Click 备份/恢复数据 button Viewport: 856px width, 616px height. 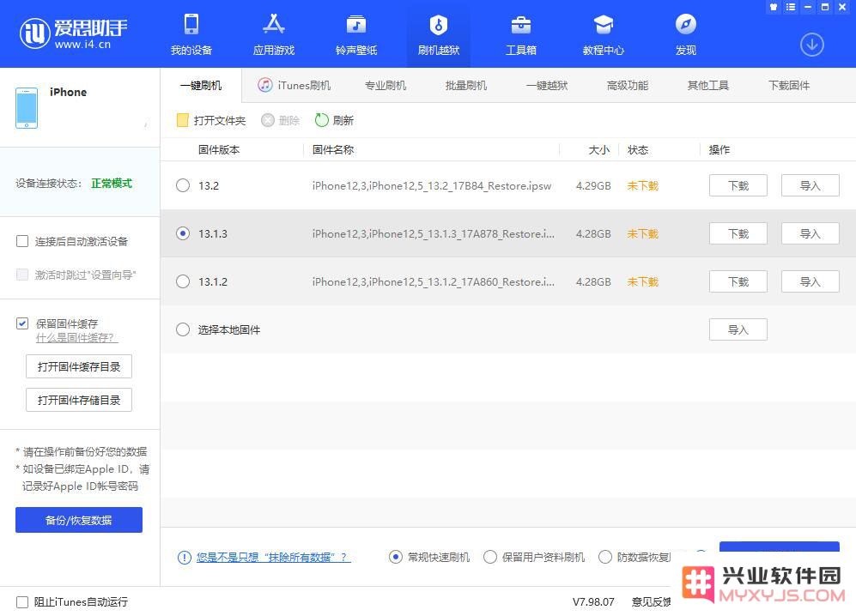[x=79, y=520]
